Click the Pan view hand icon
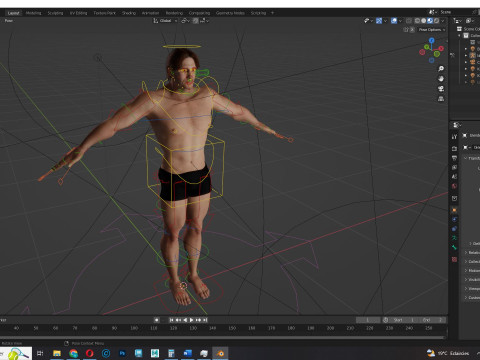Image resolution: width=480 pixels, height=360 pixels. pyautogui.click(x=441, y=79)
